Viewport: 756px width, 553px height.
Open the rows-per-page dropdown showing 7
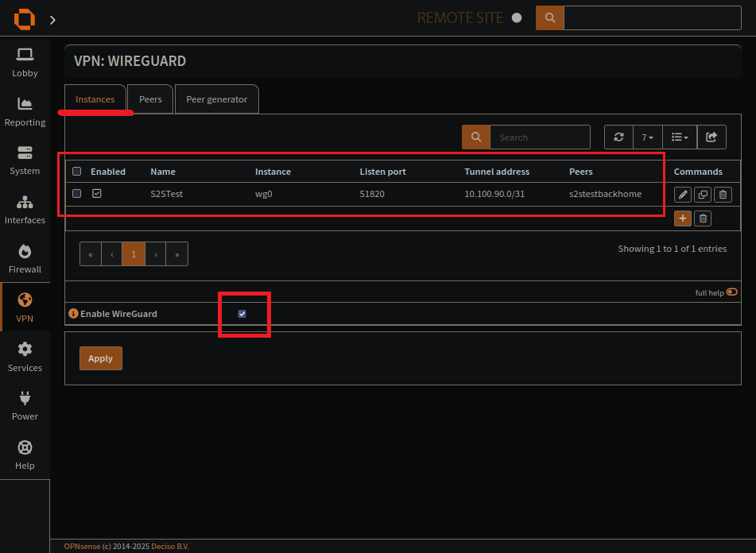[x=648, y=137]
